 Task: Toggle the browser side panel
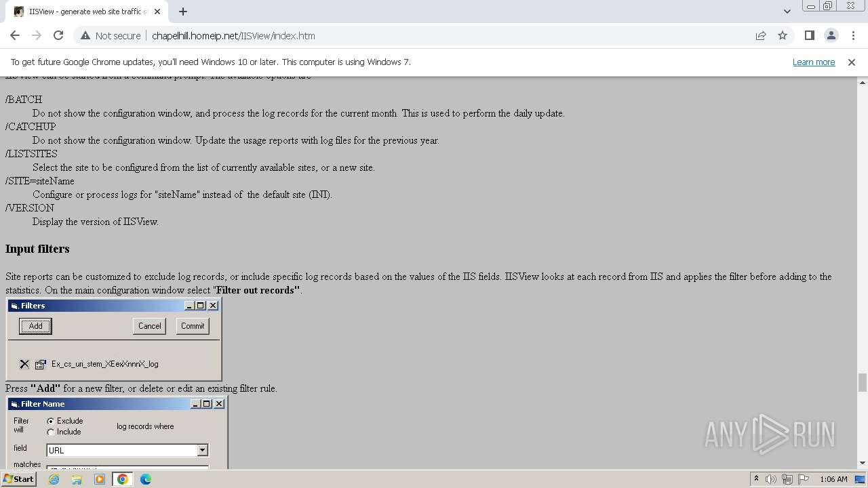[x=809, y=36]
